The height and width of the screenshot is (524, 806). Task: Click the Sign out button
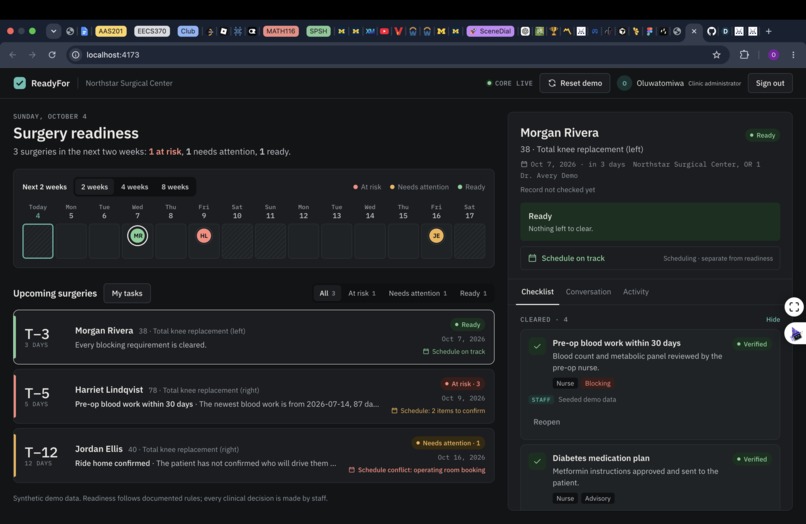(770, 83)
